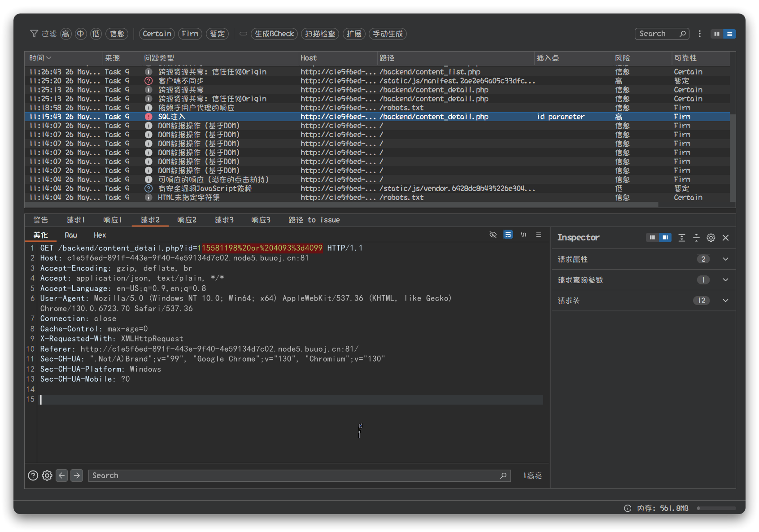Click the 生成BCheck button
The height and width of the screenshot is (532, 759).
tap(274, 34)
